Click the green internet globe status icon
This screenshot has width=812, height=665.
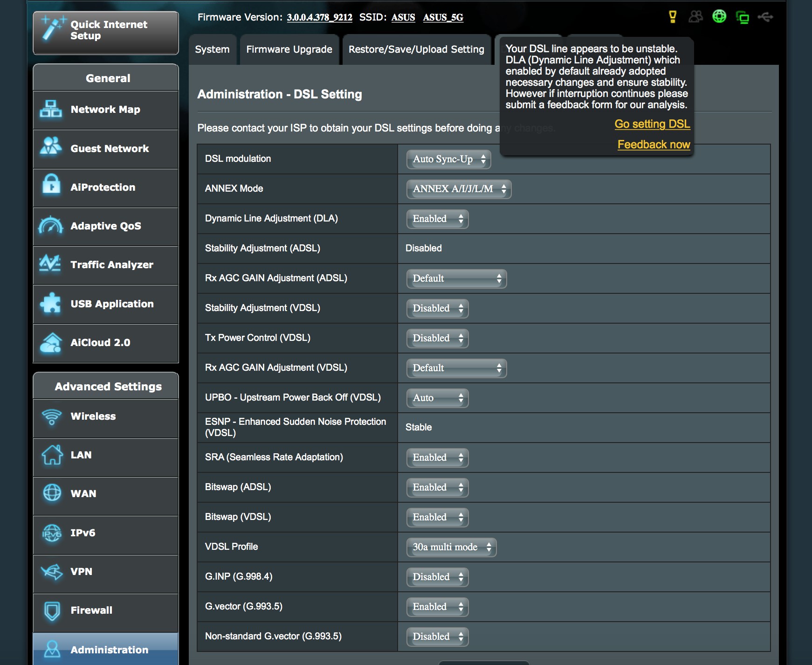(x=719, y=17)
